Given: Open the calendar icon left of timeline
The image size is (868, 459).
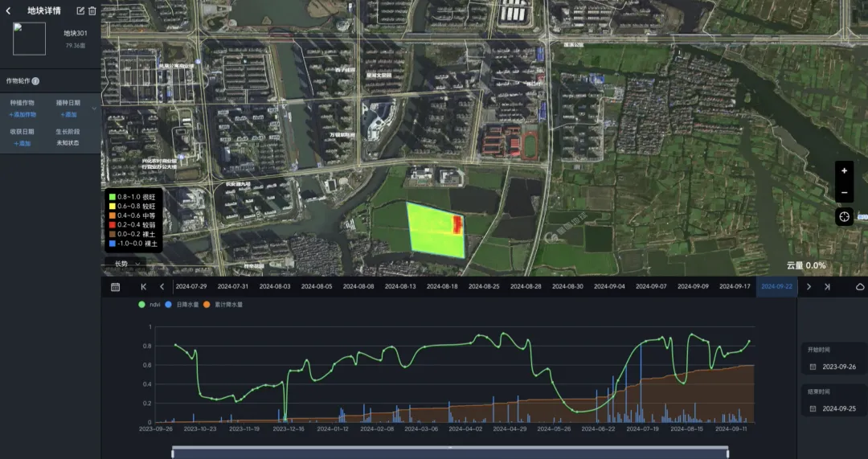Looking at the screenshot, I should coord(115,287).
